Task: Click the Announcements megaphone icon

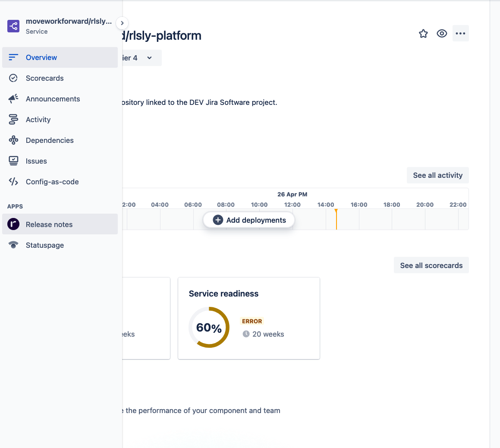Action: click(13, 99)
